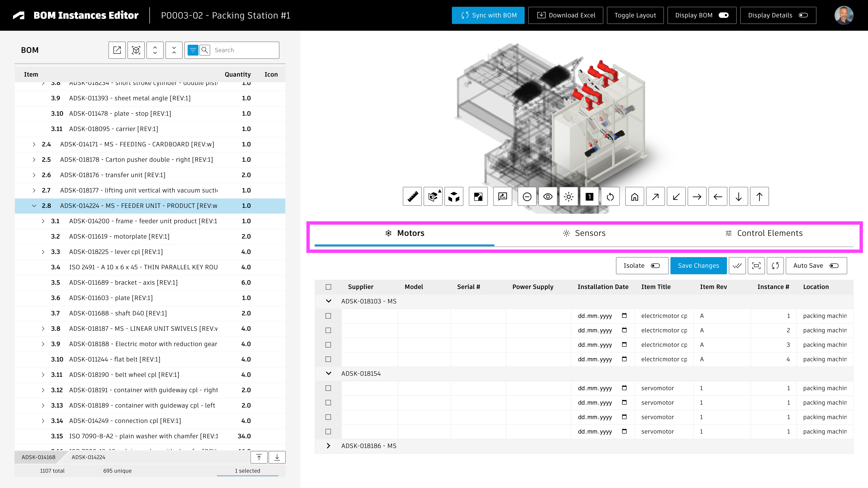Click the sun lighting settings icon
This screenshot has width=868, height=488.
(568, 196)
